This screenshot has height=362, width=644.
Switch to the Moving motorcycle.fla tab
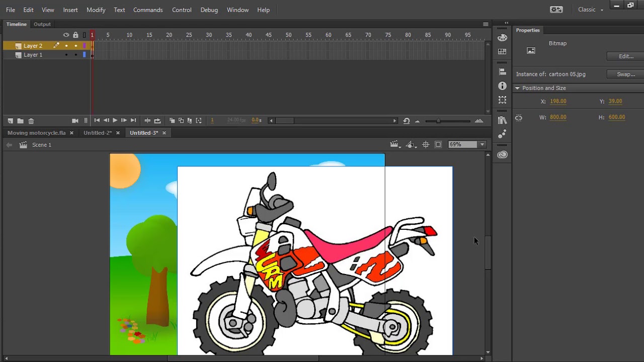[36, 133]
